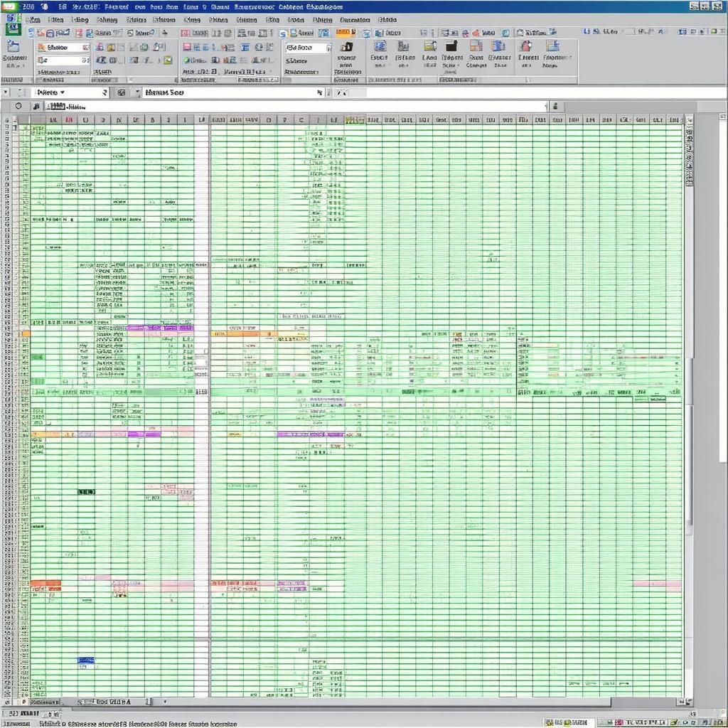The height and width of the screenshot is (728, 728).
Task: Select the blue highlighted cell near sheet bottom
Action: [x=86, y=660]
